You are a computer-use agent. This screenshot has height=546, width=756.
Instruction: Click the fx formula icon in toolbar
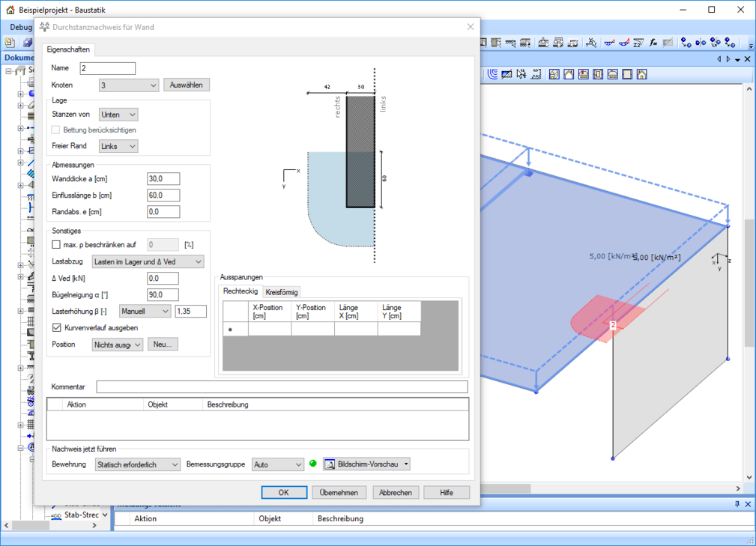point(653,43)
